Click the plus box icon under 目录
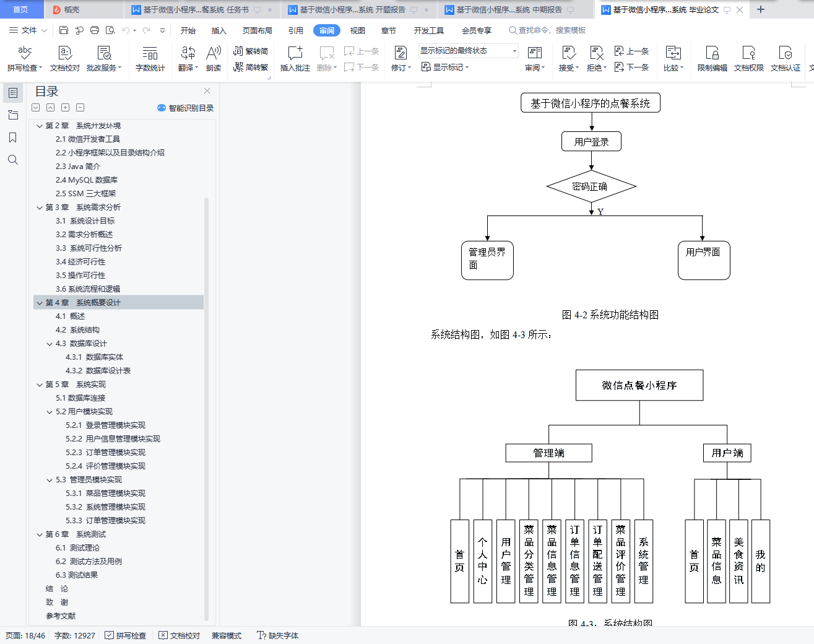The height and width of the screenshot is (644, 814). 66,108
